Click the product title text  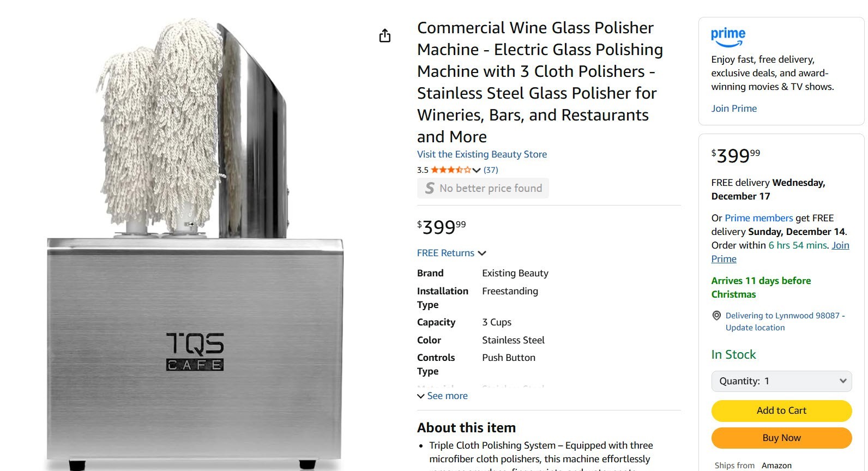(539, 82)
